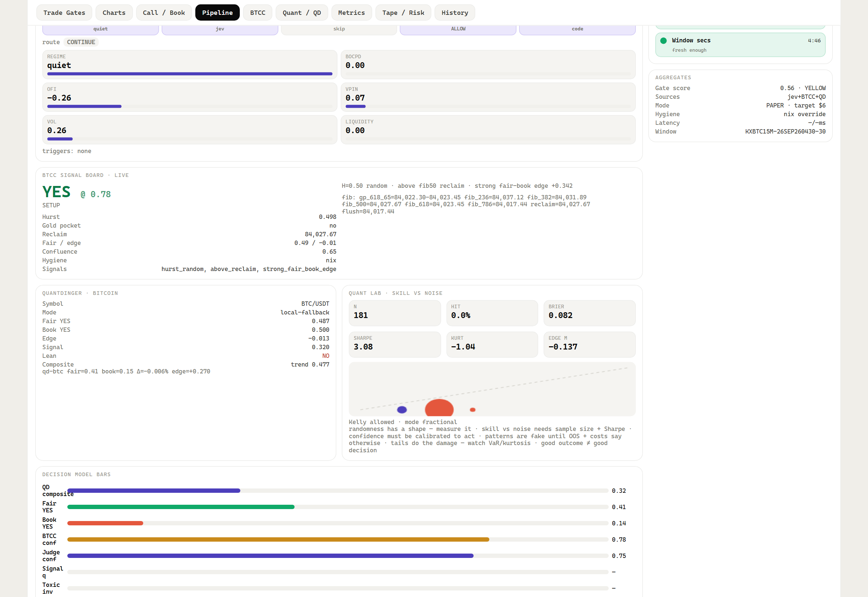The width and height of the screenshot is (868, 597).
Task: Click the BOCPD 0.00 card
Action: 488,65
